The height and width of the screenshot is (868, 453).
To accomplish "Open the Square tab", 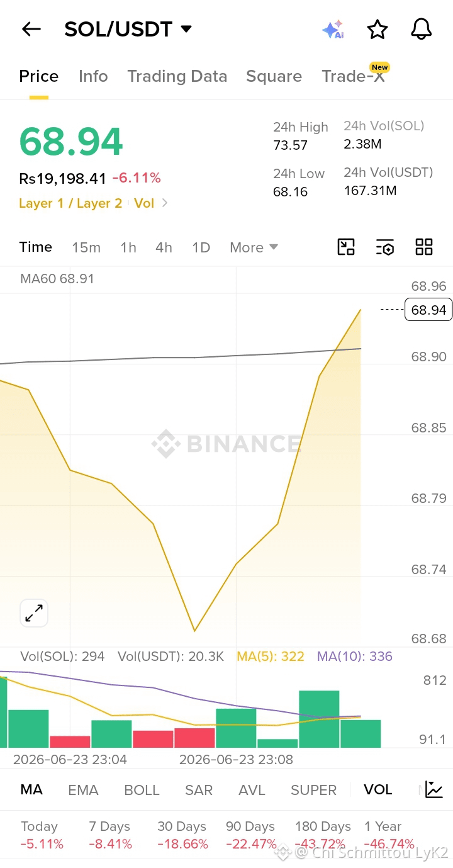I will tap(274, 76).
